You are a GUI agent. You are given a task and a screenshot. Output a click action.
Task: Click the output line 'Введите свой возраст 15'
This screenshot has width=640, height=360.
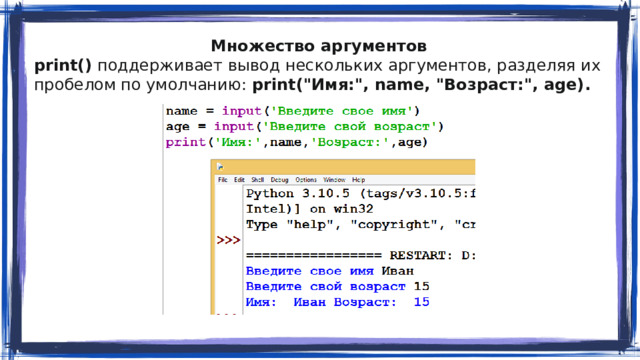(x=338, y=287)
